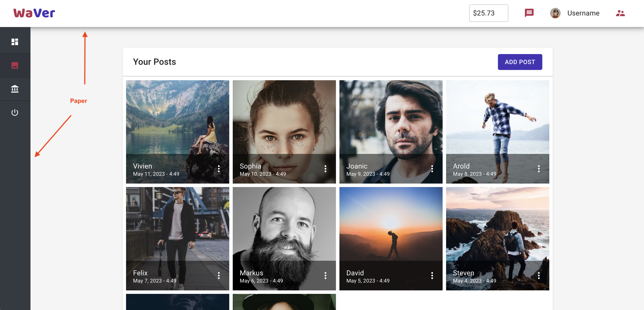Click the WaVer logo

(34, 13)
